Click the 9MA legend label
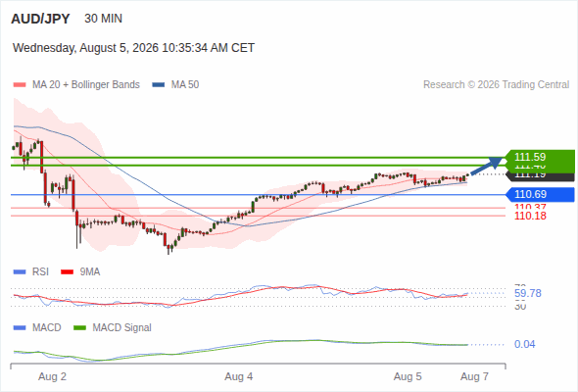Image resolution: width=578 pixels, height=392 pixels. coord(90,272)
